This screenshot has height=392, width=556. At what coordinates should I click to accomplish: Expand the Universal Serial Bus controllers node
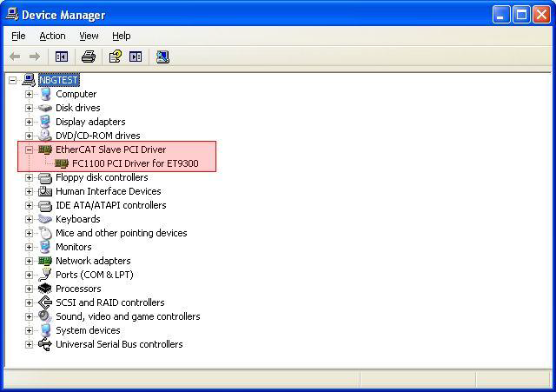29,344
